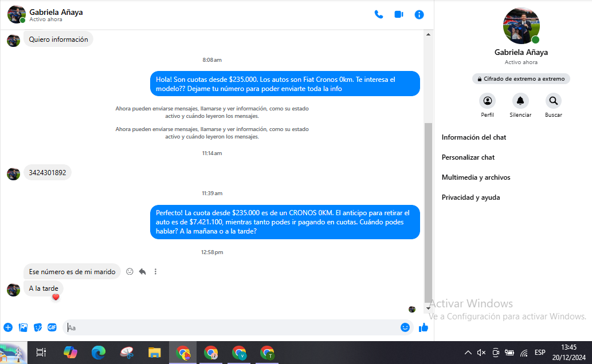Open the Wi-Fi network tray icon
The height and width of the screenshot is (364, 592).
point(524,353)
